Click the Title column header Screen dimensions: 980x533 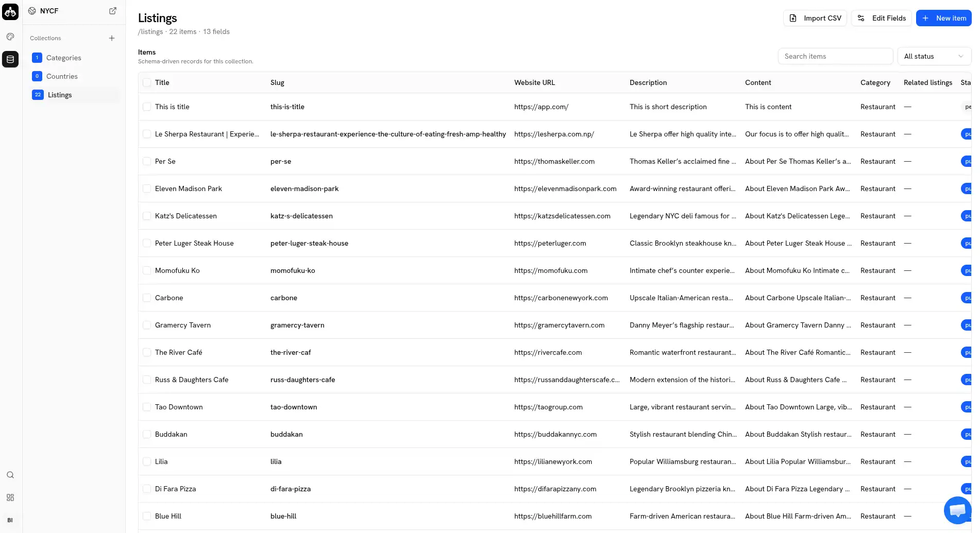point(162,82)
